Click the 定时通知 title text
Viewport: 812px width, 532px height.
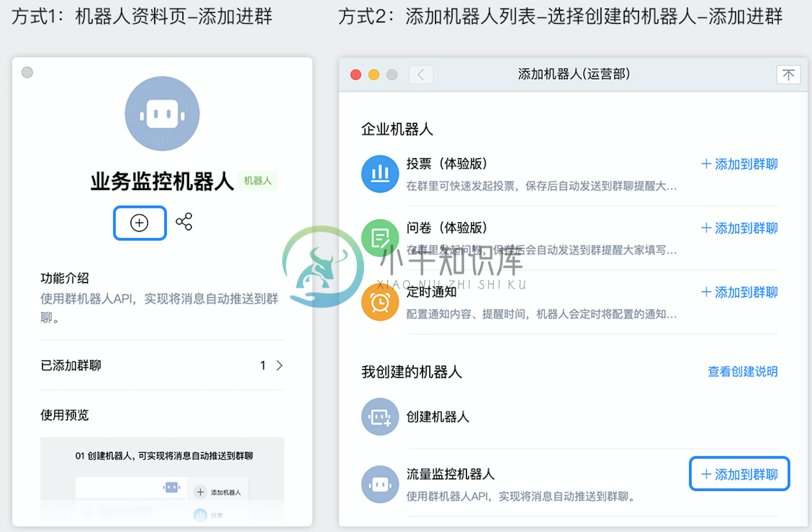(431, 292)
